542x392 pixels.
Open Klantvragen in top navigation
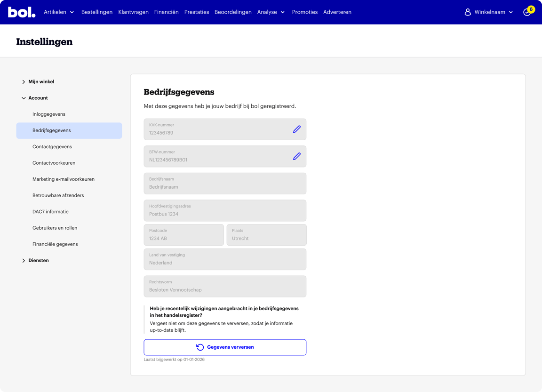coord(134,12)
